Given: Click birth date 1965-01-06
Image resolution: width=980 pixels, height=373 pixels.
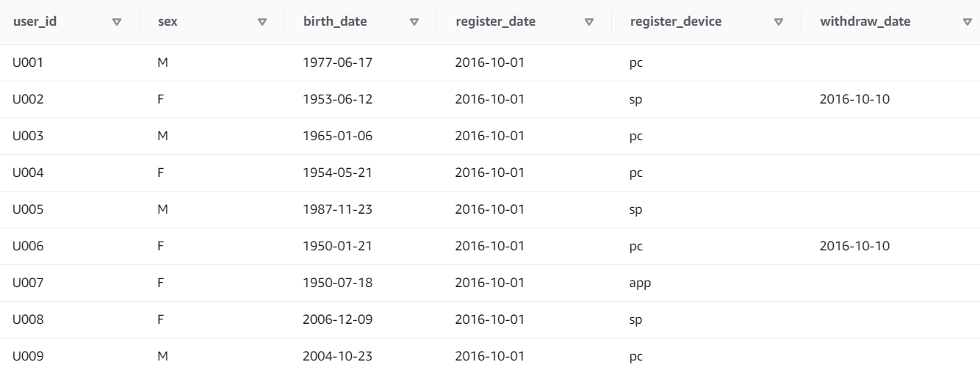Looking at the screenshot, I should pos(338,136).
